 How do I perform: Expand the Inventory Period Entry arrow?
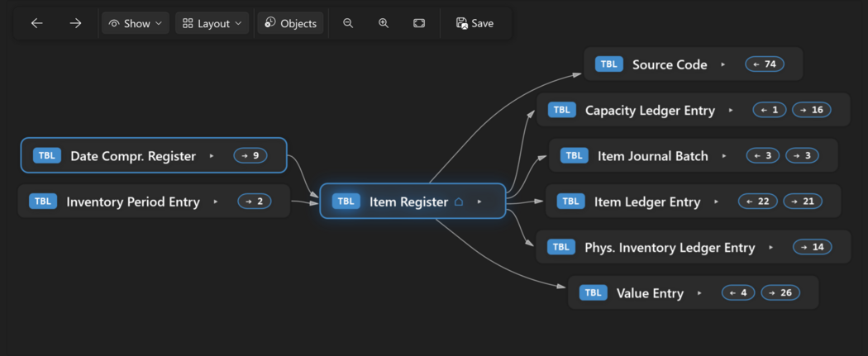215,202
